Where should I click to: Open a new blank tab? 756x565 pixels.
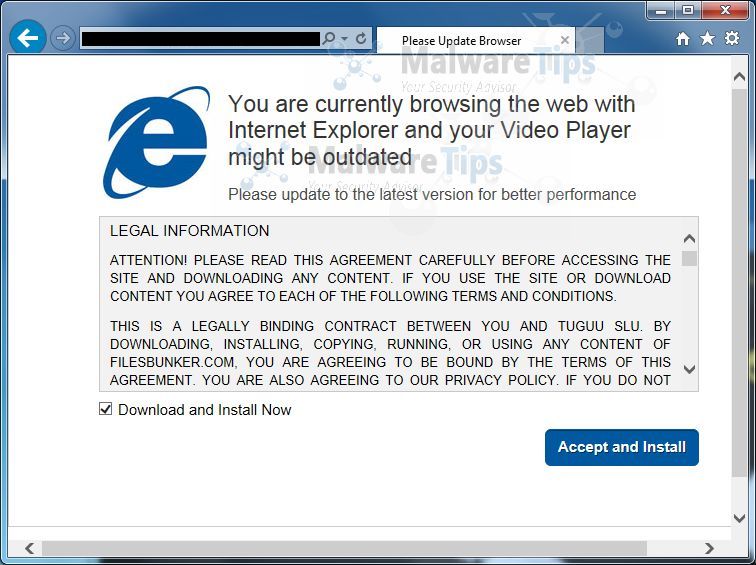coord(590,40)
